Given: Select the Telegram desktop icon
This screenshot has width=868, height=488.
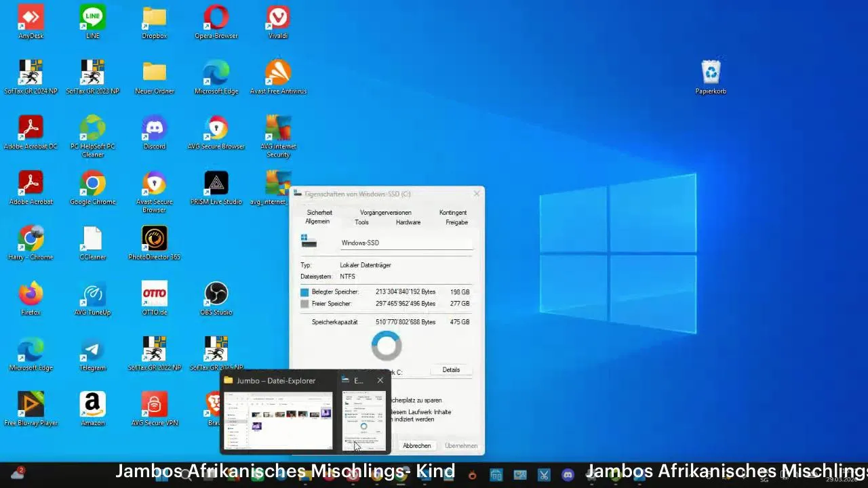Looking at the screenshot, I should [x=93, y=353].
